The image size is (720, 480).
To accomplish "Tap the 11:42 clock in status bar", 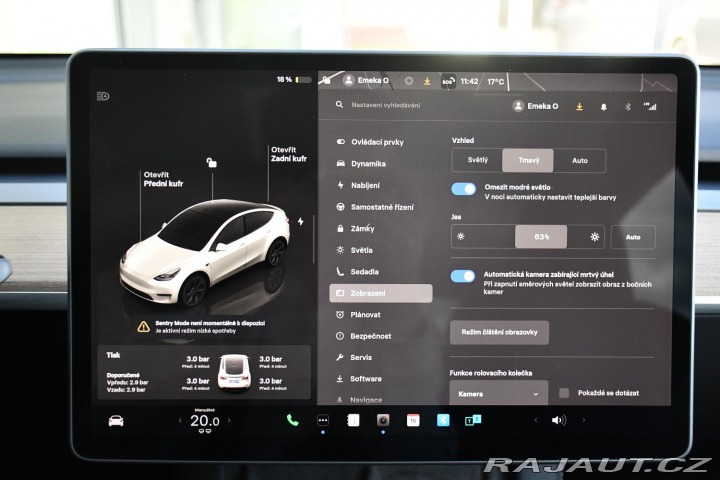I will (x=469, y=81).
